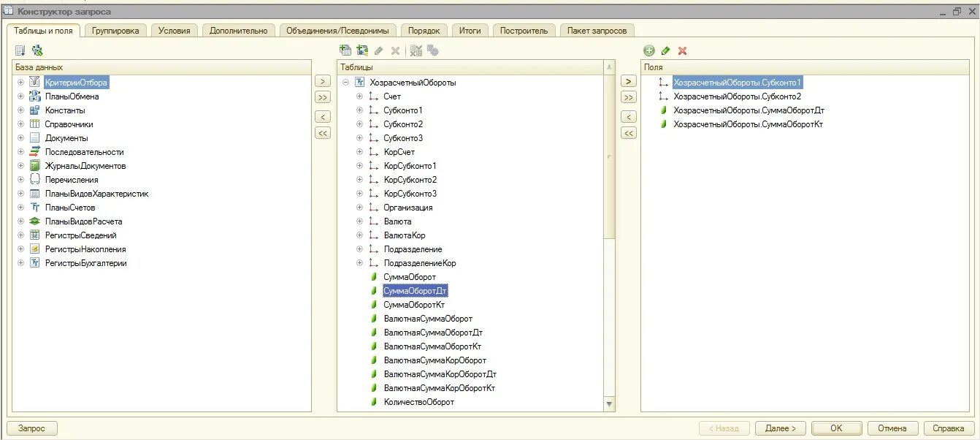Viewport: 980px width, 440px height.
Task: Click the Далее > button
Action: pos(781,428)
